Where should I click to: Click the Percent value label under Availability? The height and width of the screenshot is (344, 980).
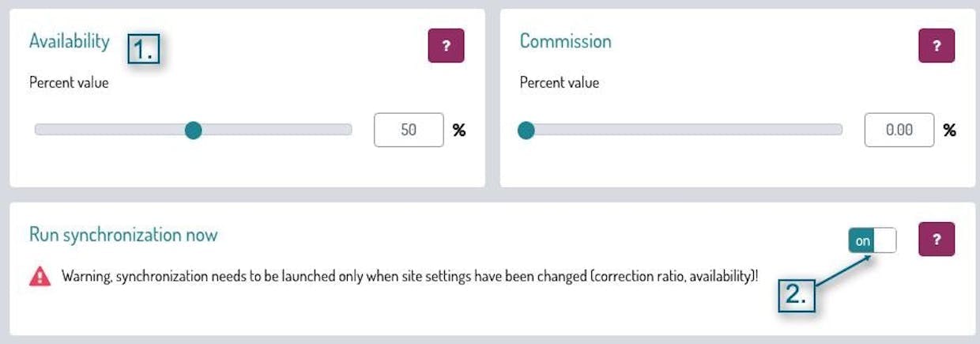point(69,82)
